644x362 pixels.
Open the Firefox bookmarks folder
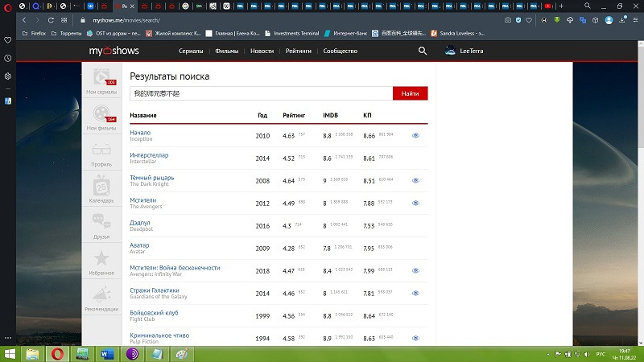(34, 33)
